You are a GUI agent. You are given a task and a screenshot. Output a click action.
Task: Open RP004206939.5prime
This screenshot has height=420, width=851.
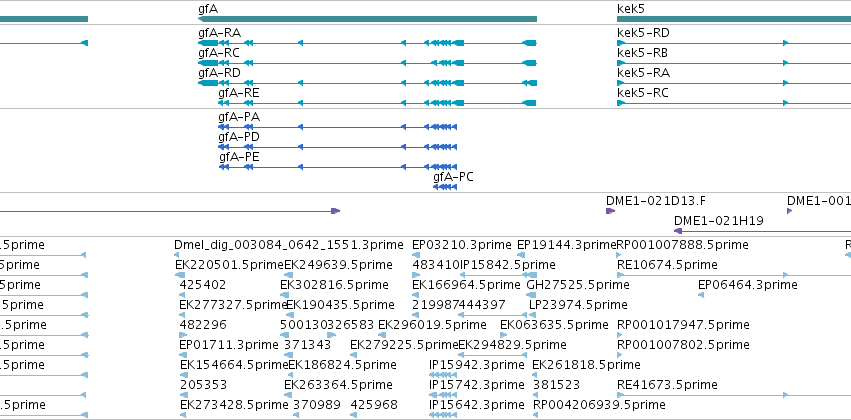(599, 405)
